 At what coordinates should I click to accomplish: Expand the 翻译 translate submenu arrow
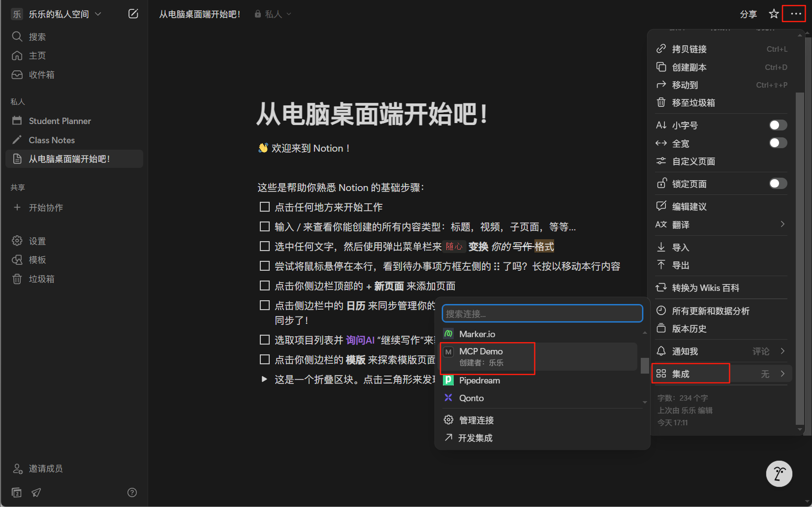coord(782,224)
